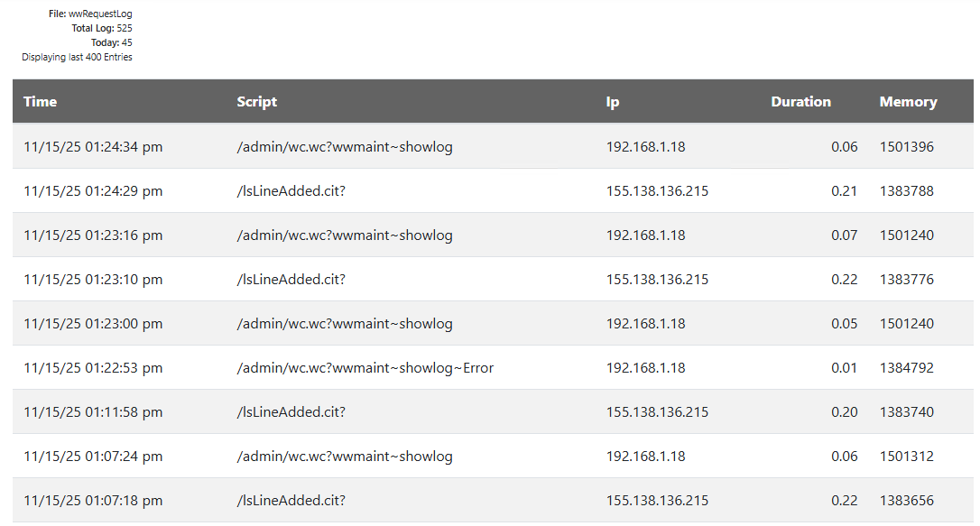980x526 pixels.
Task: Click the Today count text
Action: coord(111,43)
